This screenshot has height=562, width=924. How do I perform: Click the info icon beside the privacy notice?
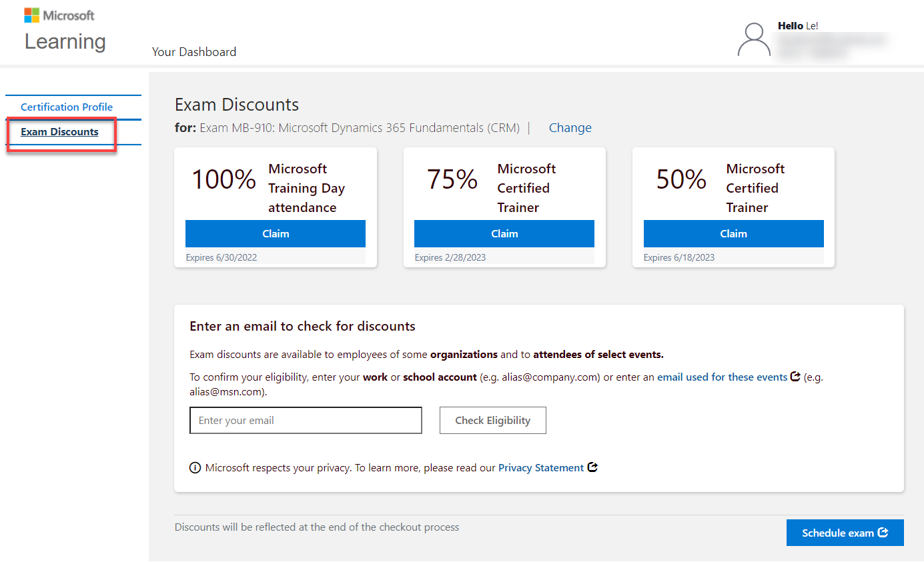tap(195, 467)
